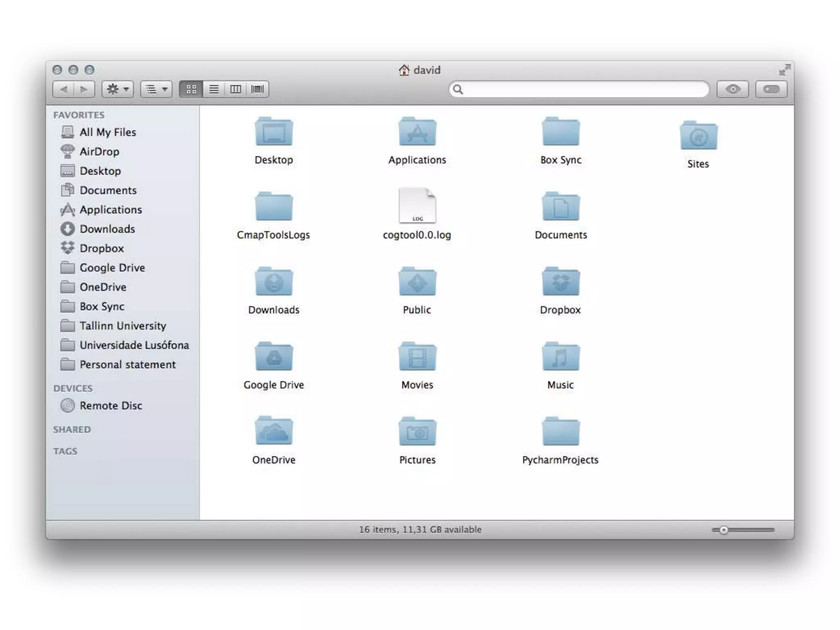Switch to column view mode

[x=235, y=89]
